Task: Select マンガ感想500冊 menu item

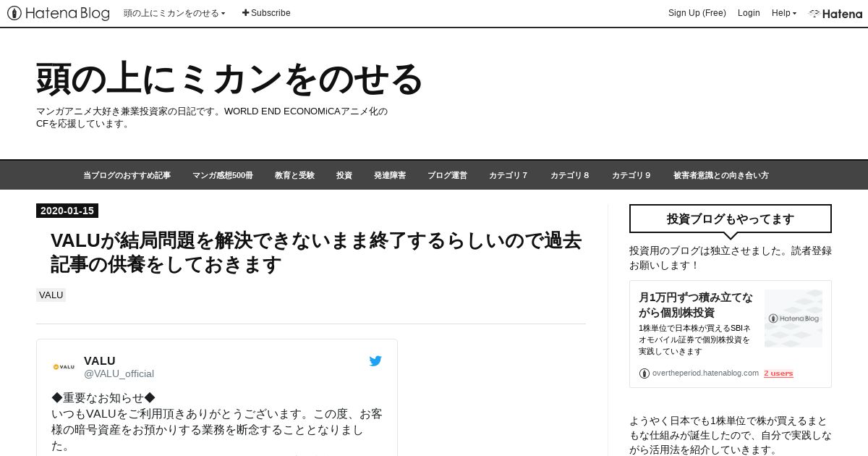Action: point(223,175)
